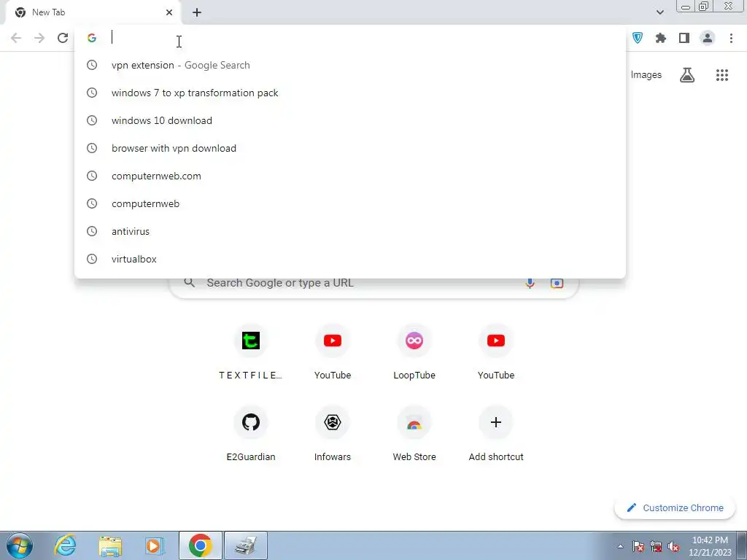Screen dimensions: 747x560
Task: Open a new tab with plus button
Action: (x=197, y=12)
